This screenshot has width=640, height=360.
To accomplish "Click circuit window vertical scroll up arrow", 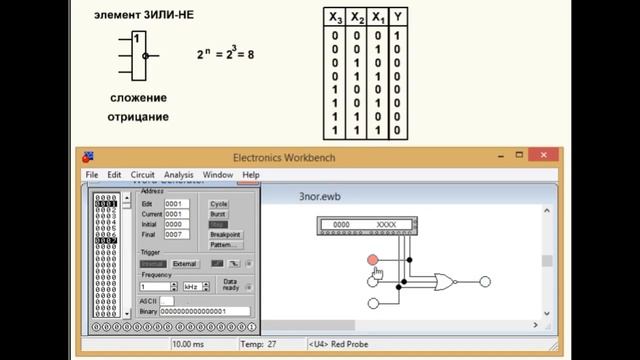I will click(547, 211).
